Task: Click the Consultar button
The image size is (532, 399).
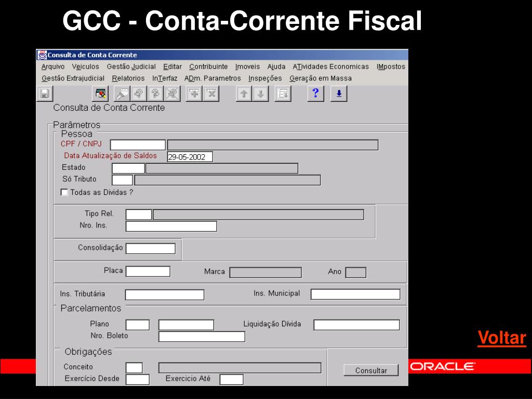Action: coord(371,370)
